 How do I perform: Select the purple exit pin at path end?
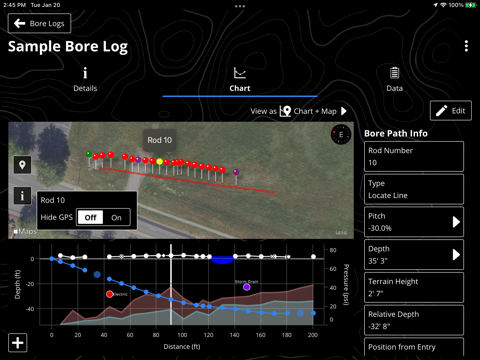pos(236,172)
